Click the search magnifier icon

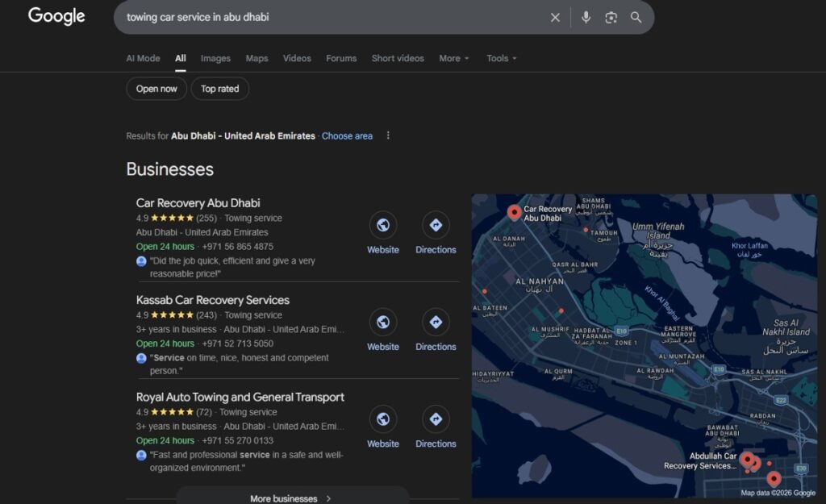coord(636,17)
